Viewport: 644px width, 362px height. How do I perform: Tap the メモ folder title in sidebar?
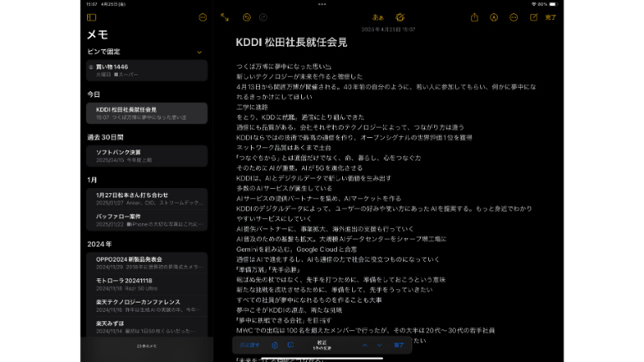coord(97,34)
